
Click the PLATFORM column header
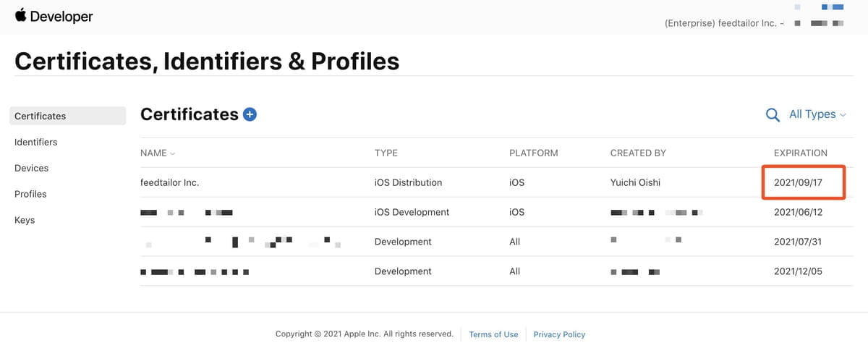pos(534,153)
